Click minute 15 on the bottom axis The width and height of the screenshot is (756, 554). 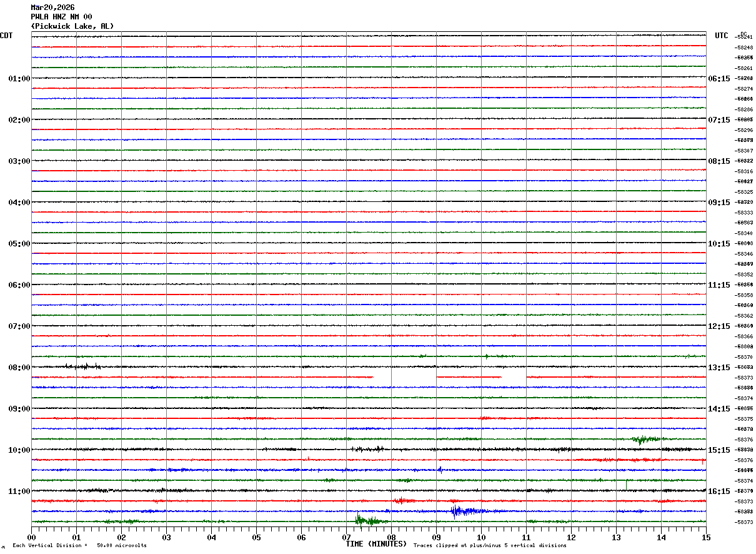[706, 537]
